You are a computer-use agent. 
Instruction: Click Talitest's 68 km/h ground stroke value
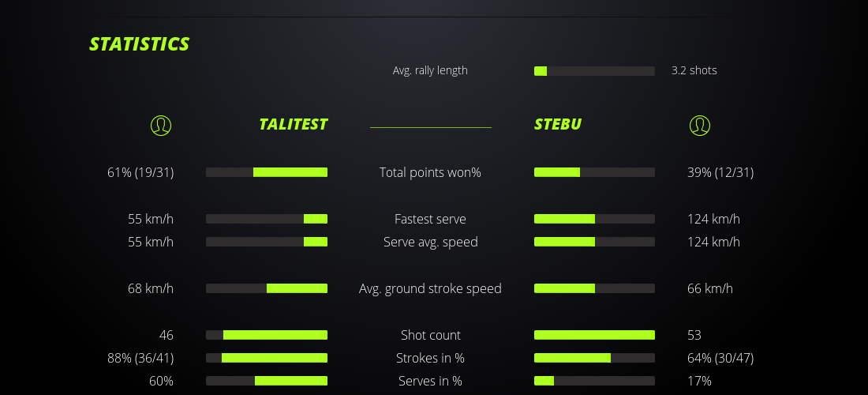[x=151, y=288]
